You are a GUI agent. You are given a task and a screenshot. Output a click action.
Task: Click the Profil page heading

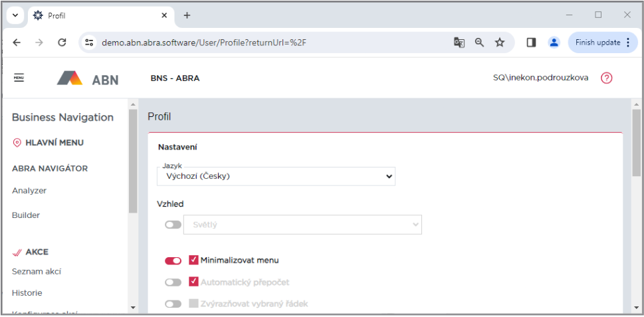pyautogui.click(x=159, y=117)
